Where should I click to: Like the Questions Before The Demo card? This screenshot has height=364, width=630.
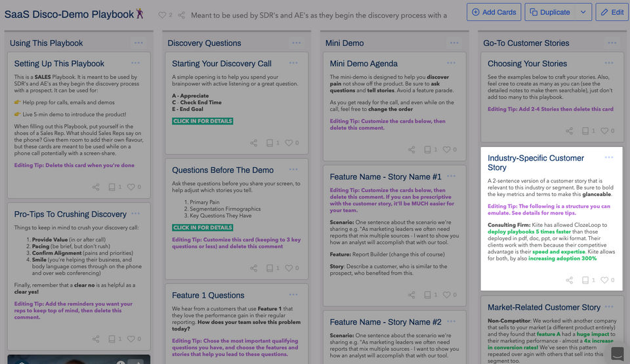[x=289, y=268]
